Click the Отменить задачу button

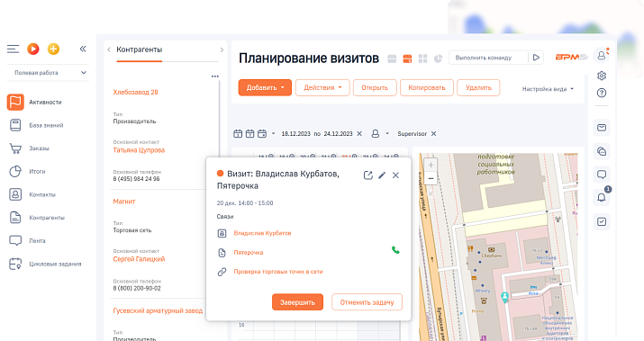tap(367, 302)
